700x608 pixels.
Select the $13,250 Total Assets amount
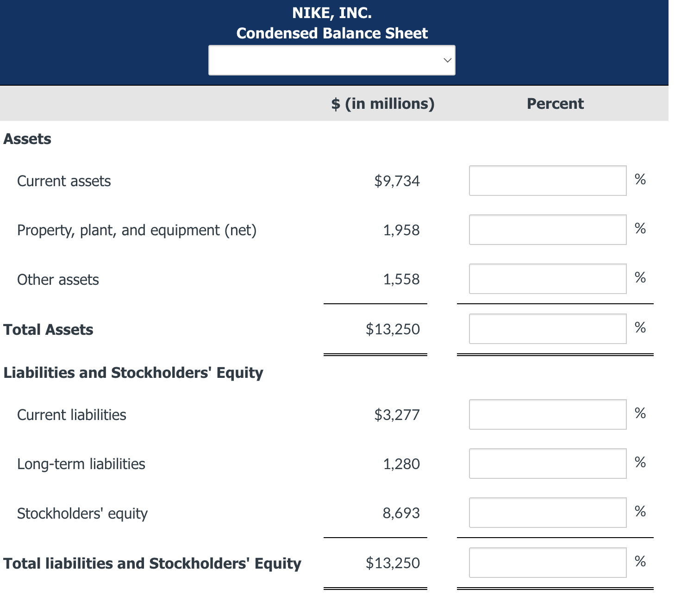click(393, 329)
